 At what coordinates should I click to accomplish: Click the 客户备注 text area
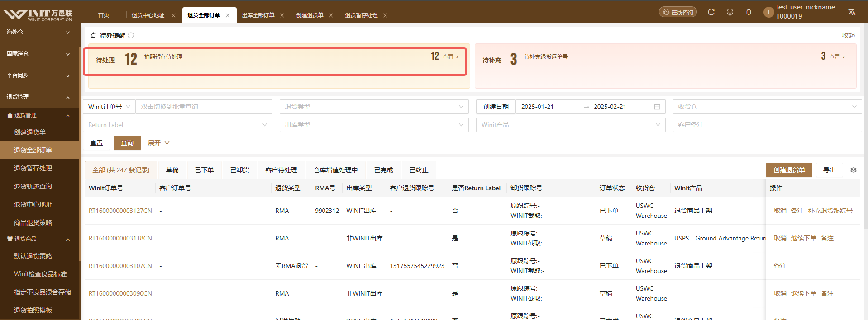[x=767, y=125]
